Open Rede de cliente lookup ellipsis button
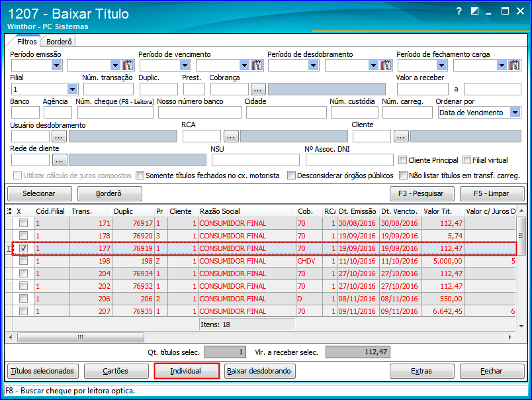The width and height of the screenshot is (532, 400). (x=60, y=160)
